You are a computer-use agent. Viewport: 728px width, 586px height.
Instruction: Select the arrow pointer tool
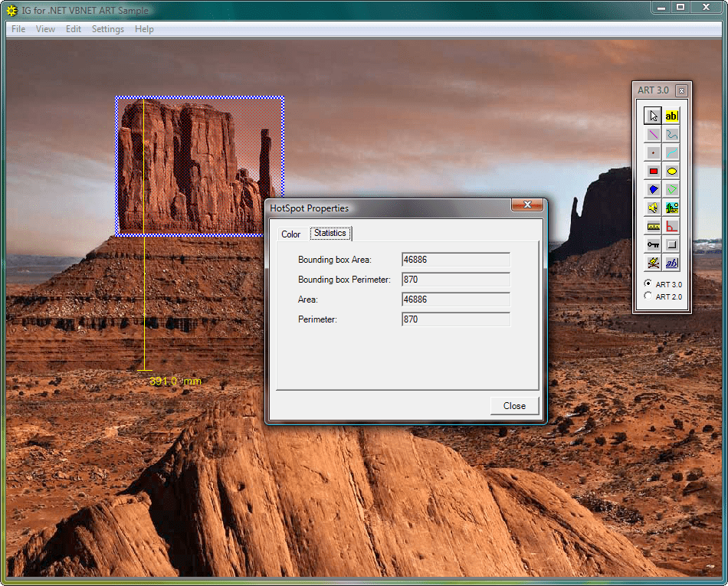653,116
